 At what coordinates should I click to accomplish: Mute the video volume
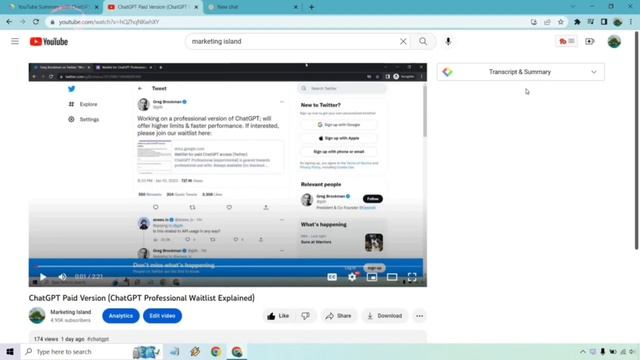[x=62, y=277]
